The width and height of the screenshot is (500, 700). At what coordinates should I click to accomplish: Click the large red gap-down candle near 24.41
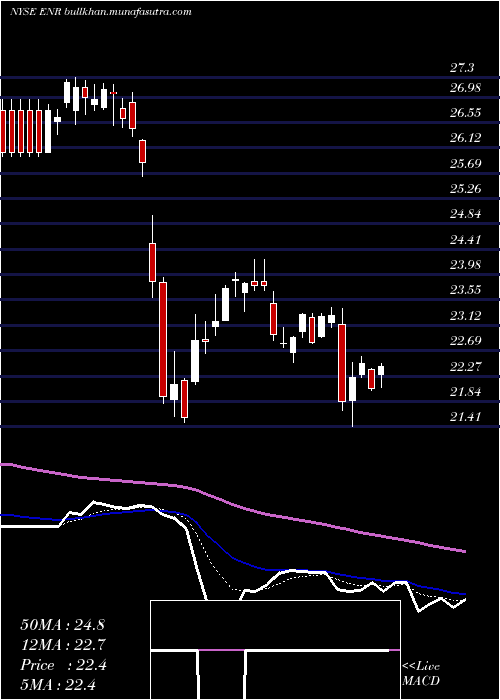(x=153, y=262)
